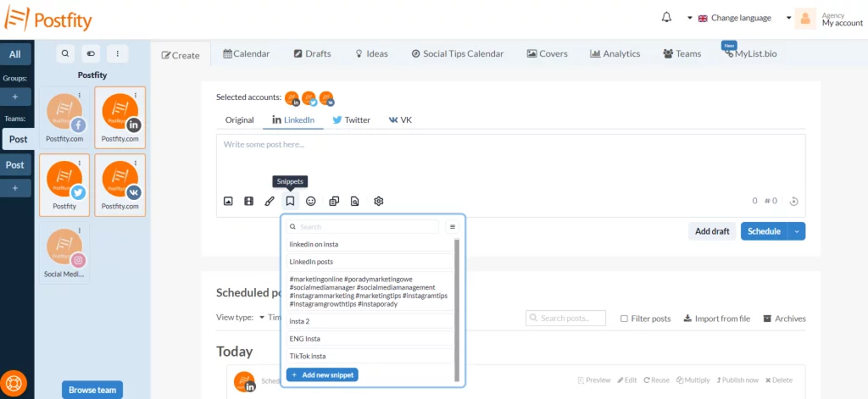
Task: Open the Analytics tab
Action: click(x=615, y=53)
